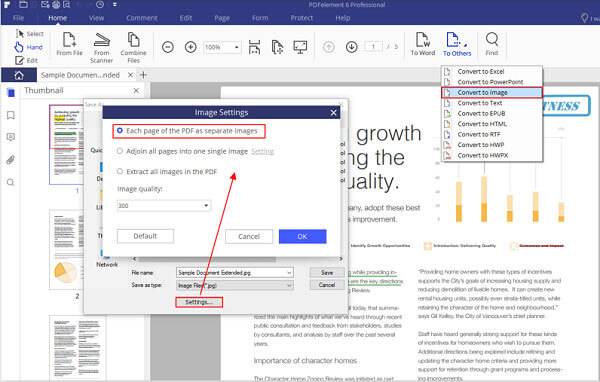The image size is (600, 382).
Task: Click the Settings button in save dialog
Action: (199, 302)
